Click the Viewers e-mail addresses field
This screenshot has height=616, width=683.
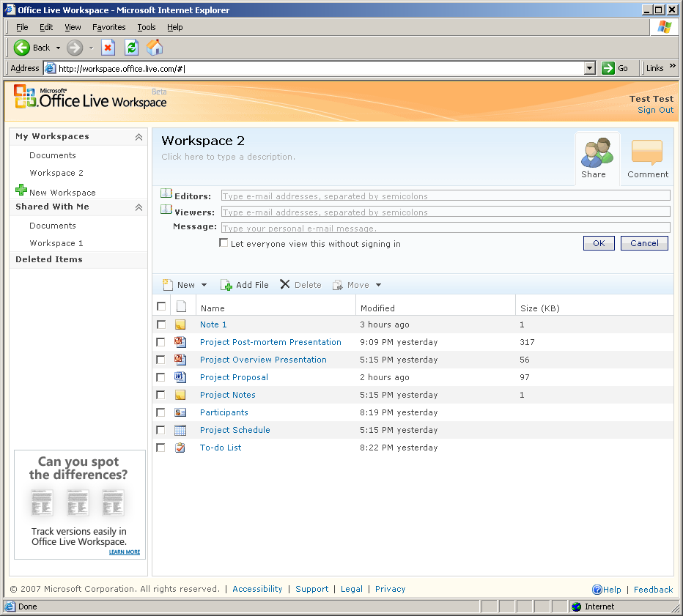pos(446,212)
